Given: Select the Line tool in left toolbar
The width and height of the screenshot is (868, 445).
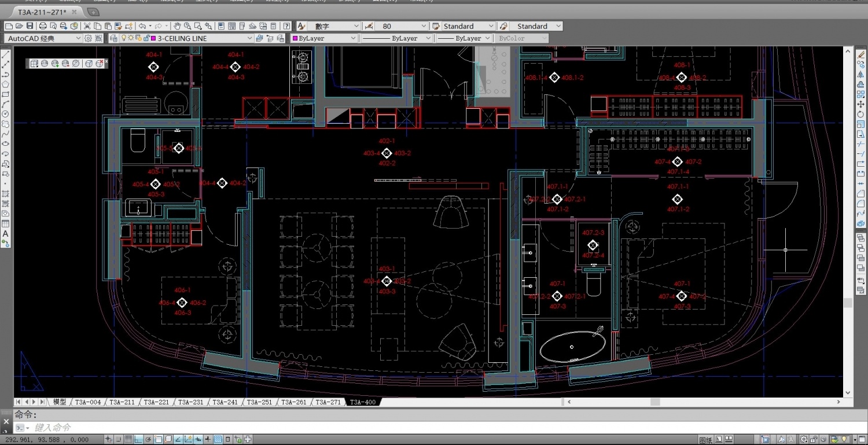Looking at the screenshot, I should coord(6,54).
